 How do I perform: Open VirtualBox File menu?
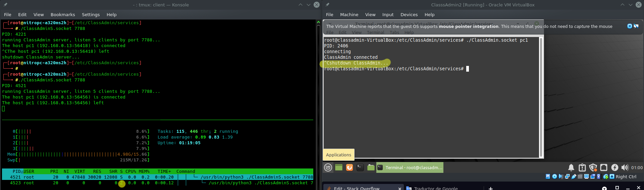330,14
